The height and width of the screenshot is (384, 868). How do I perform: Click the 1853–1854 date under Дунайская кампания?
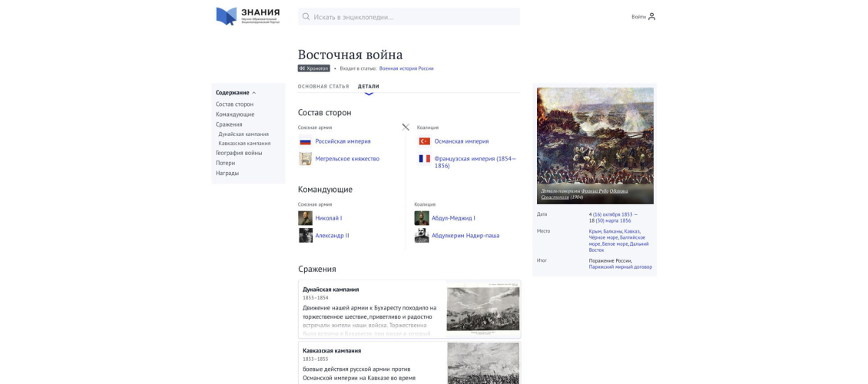[316, 298]
